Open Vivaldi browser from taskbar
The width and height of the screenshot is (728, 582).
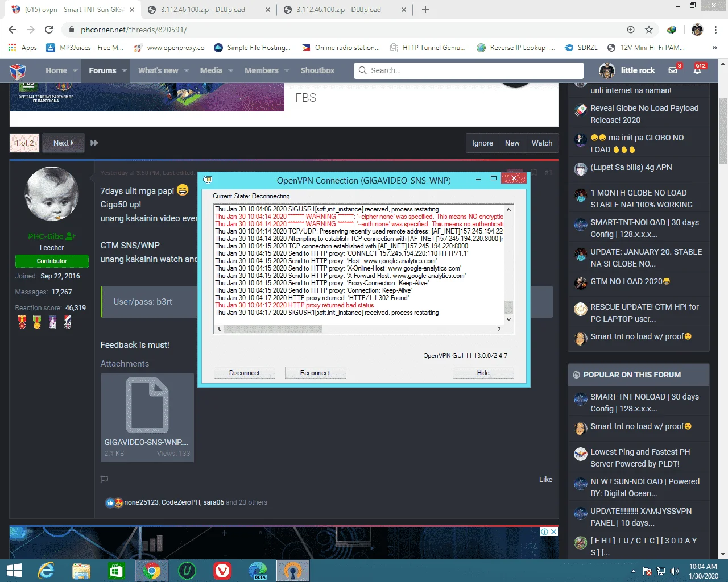[222, 571]
